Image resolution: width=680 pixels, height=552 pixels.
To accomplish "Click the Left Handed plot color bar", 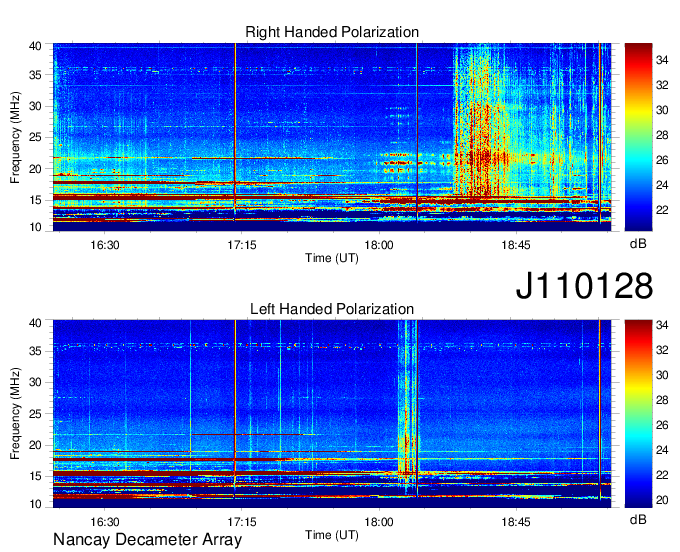I will (638, 414).
